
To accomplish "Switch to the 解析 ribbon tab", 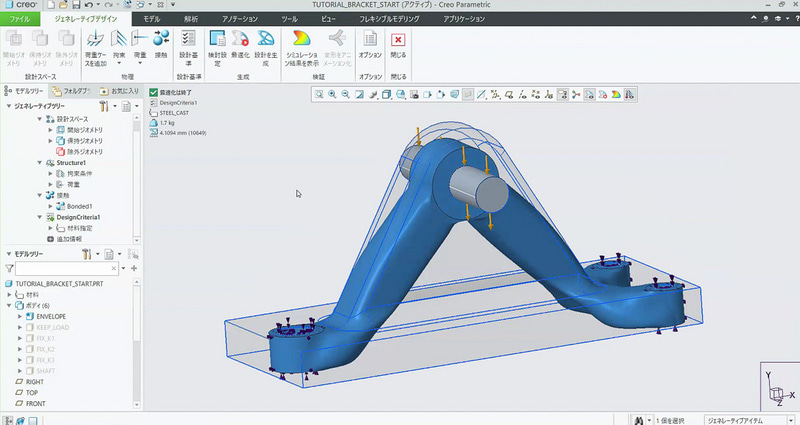I will pos(192,19).
